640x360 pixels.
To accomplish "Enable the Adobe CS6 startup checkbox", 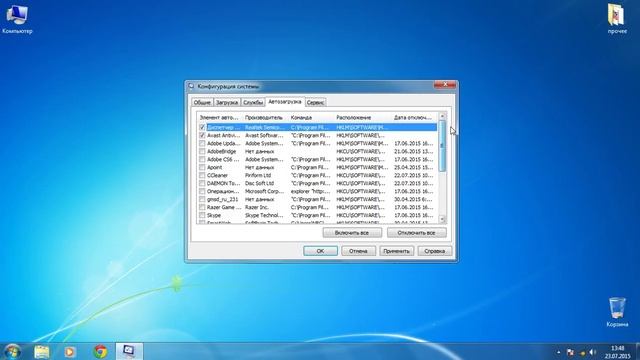I will 202,159.
